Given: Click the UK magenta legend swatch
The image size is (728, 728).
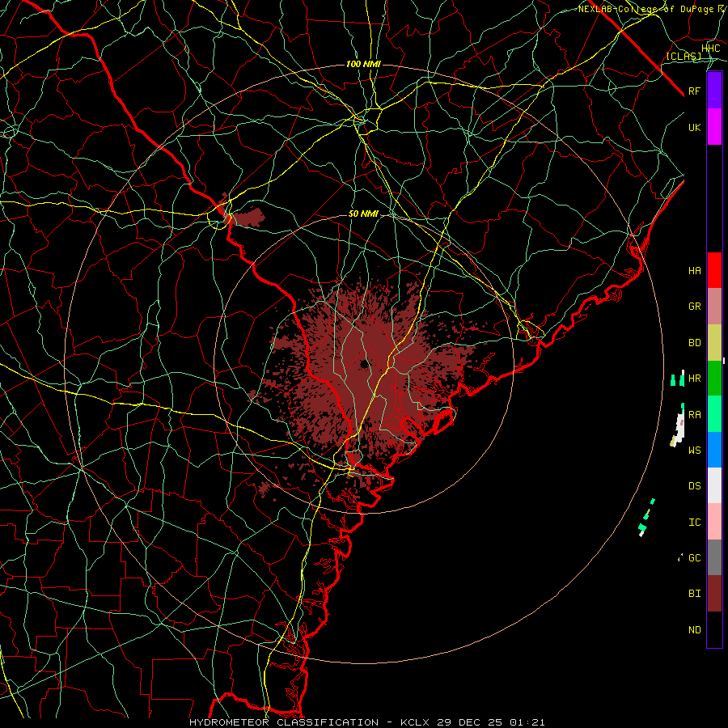Looking at the screenshot, I should point(714,127).
